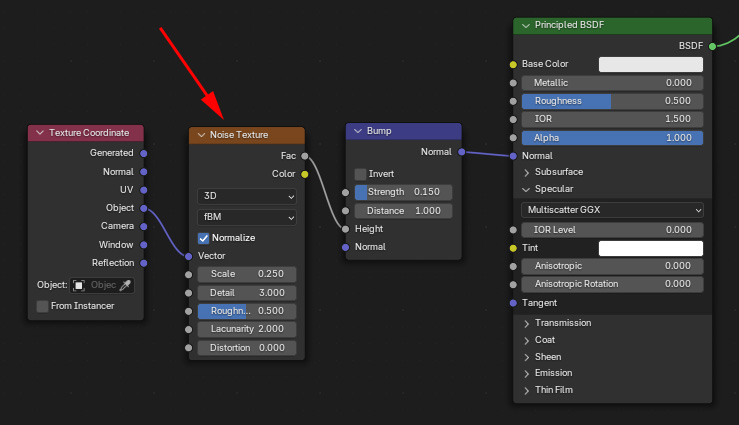Disable the Normalize checkbox

click(203, 238)
